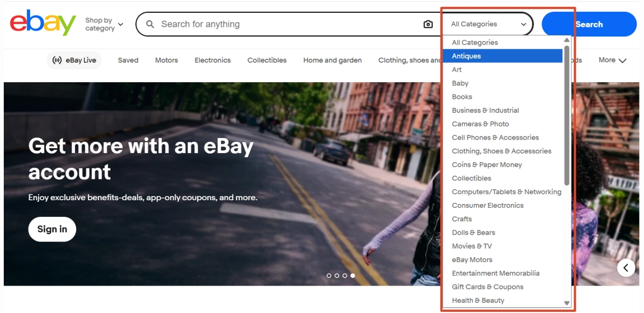Viewport: 644px width, 313px height.
Task: Choose Entertainment Memorabilia category
Action: [x=502, y=273]
